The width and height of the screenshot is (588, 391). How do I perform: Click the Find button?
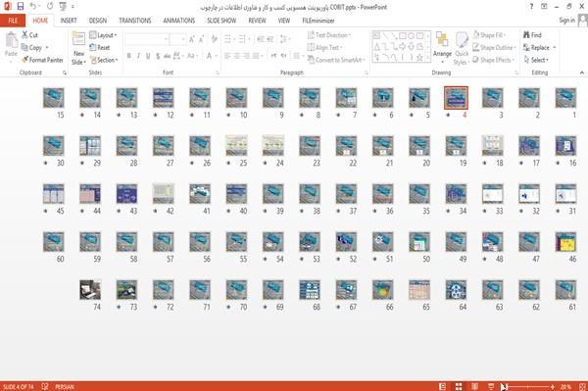(532, 35)
